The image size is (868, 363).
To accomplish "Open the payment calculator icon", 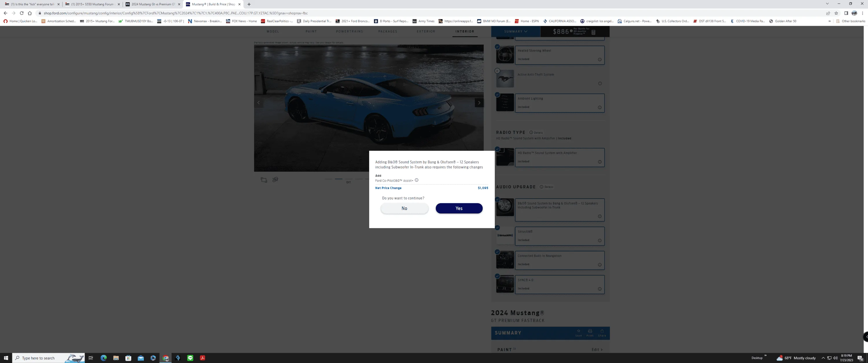I will [593, 32].
